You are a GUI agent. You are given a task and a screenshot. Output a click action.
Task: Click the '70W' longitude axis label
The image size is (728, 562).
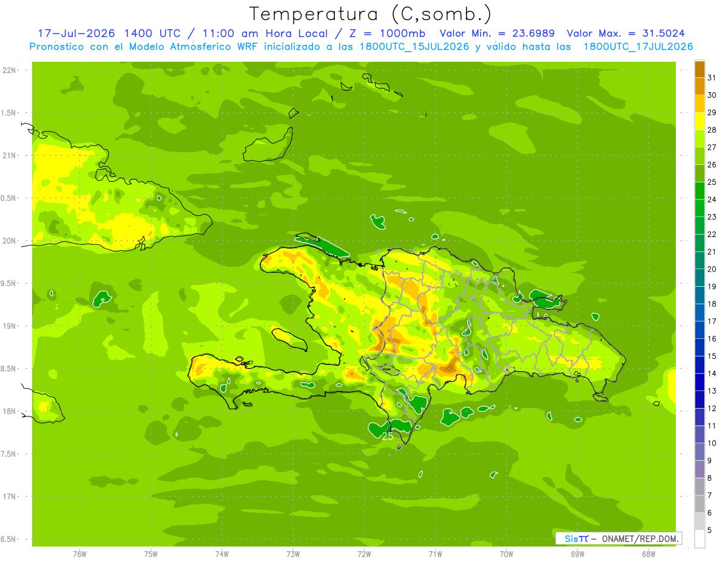click(x=507, y=554)
